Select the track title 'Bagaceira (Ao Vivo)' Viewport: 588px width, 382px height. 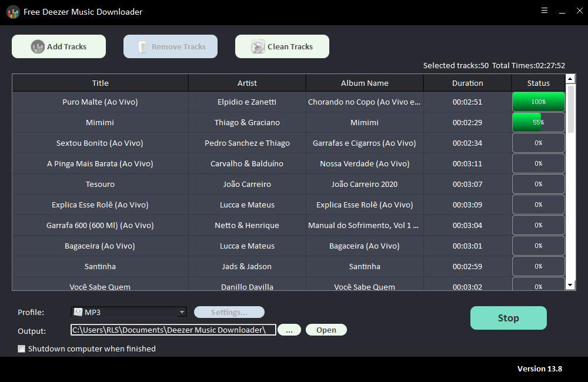(100, 246)
